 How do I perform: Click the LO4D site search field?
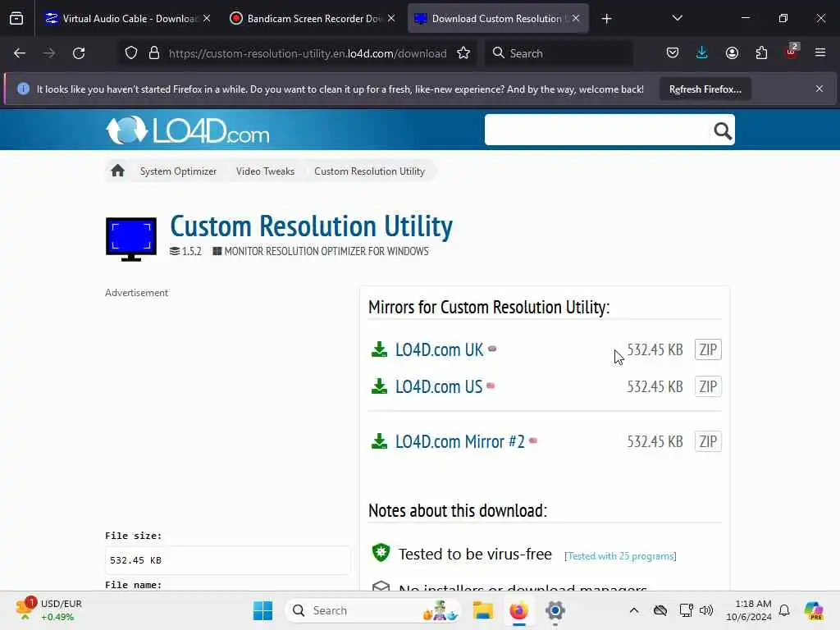coord(597,130)
